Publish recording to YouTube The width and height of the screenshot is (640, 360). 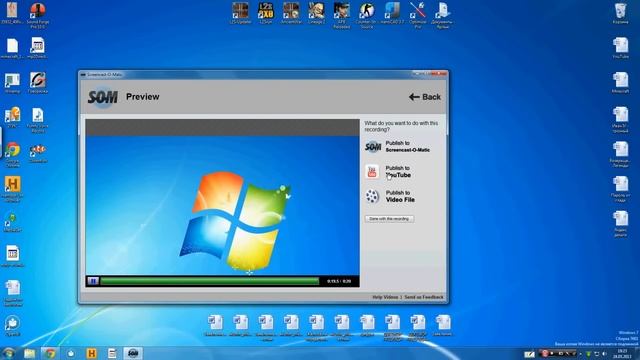click(398, 171)
